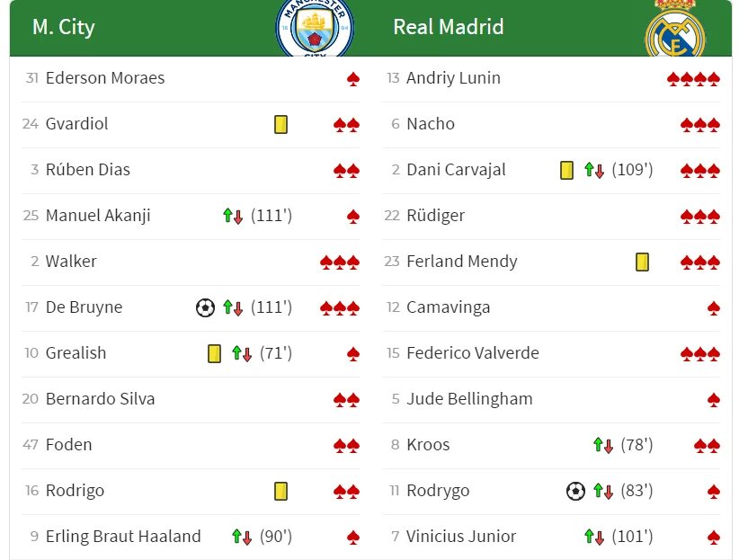Click Kroos's substitution arrows icon
This screenshot has height=560, width=739.
coord(603,445)
